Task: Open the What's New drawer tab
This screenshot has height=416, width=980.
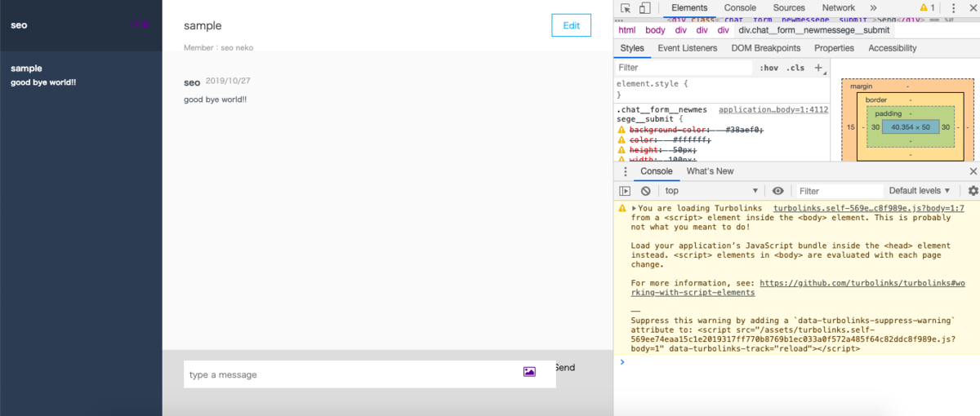Action: point(710,171)
